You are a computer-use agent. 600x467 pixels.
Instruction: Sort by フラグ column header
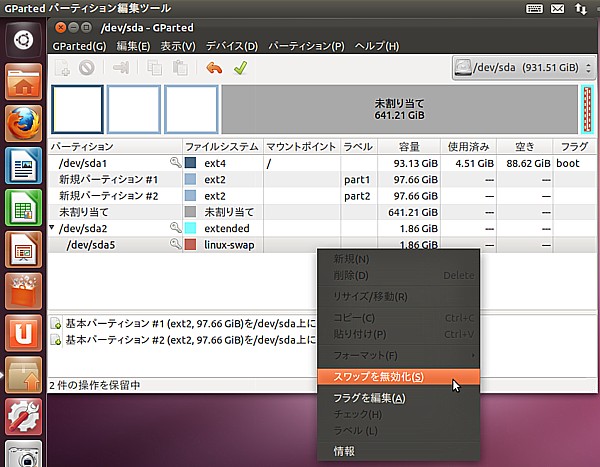574,147
